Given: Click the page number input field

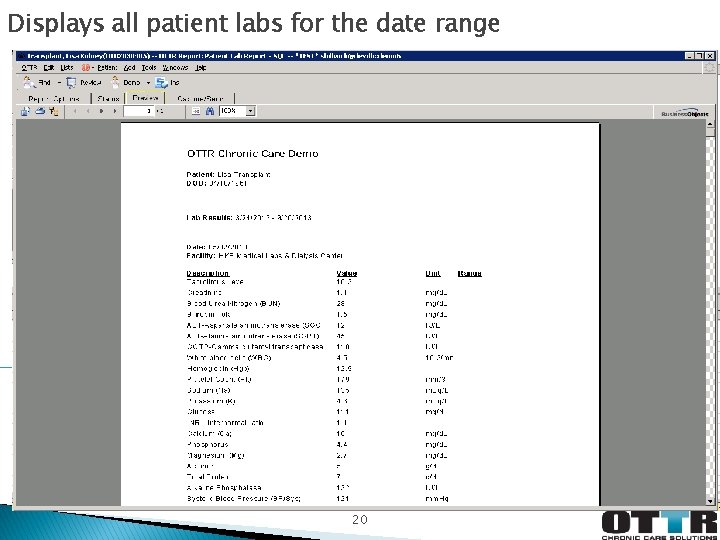Looking at the screenshot, I should 138,111.
